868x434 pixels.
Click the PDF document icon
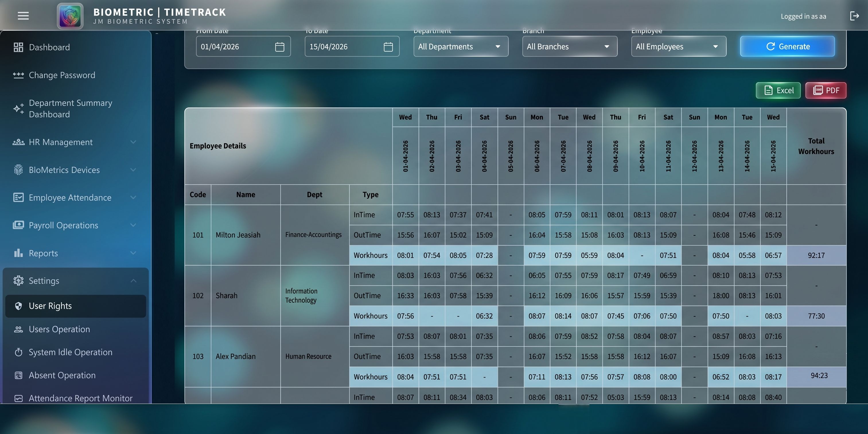click(818, 90)
